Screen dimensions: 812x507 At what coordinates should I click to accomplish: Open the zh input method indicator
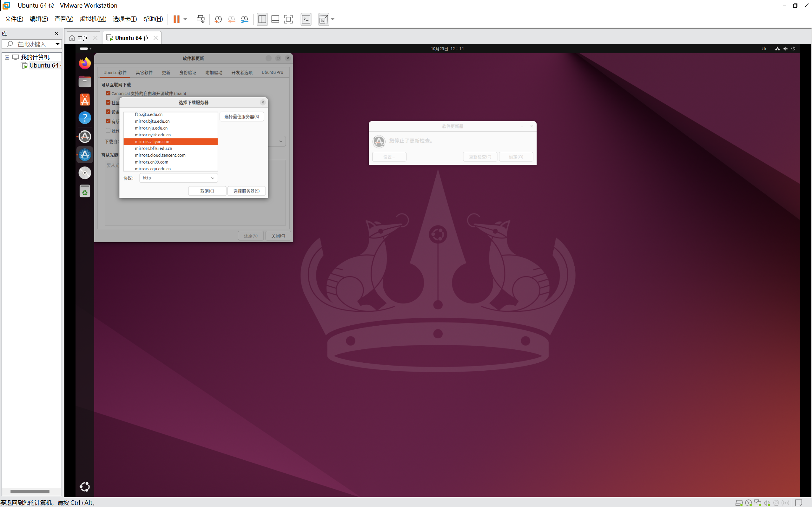point(764,49)
